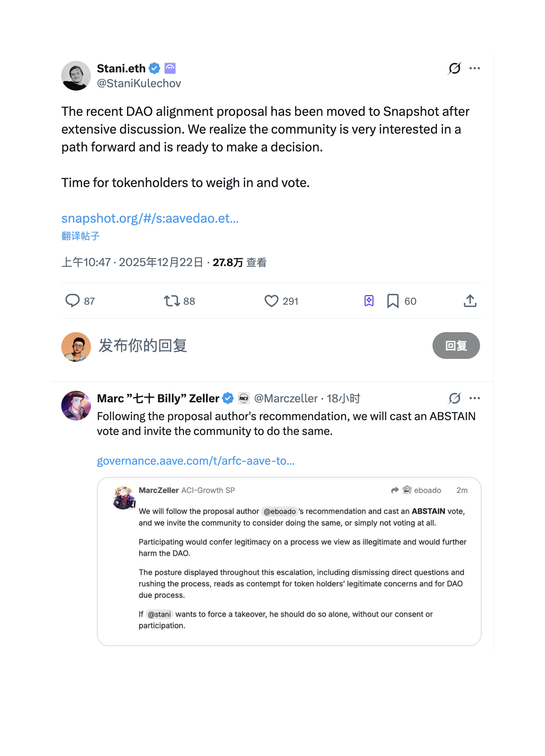Click the ACI badge next to Marc Zeller
The image size is (545, 756).
(x=244, y=398)
